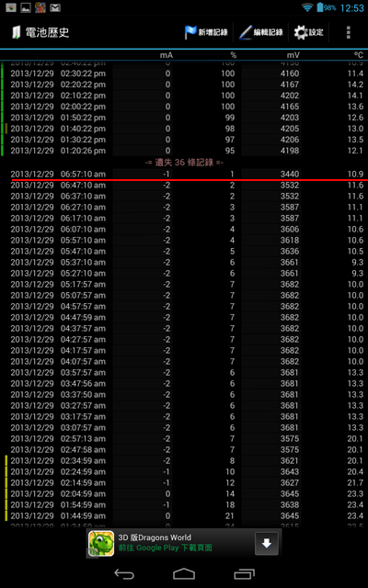Select the 03:37:50 am record row
This screenshot has height=588, width=368.
point(184,394)
